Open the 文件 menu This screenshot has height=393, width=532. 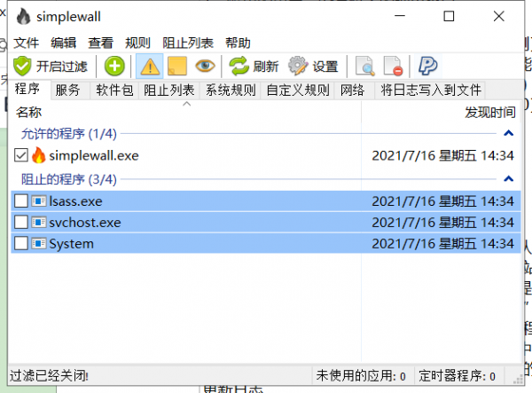pyautogui.click(x=26, y=43)
